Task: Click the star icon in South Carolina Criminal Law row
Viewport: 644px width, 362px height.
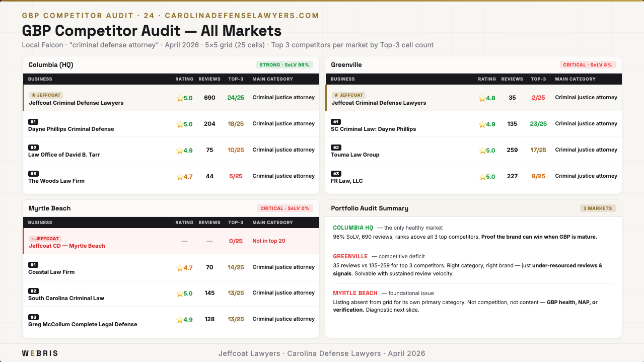Action: (x=180, y=294)
